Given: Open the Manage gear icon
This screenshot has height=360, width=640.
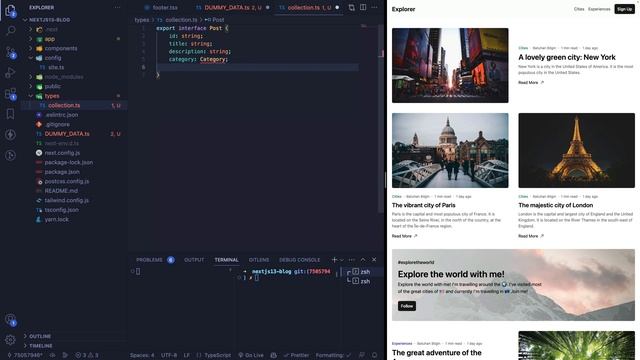Looking at the screenshot, I should (x=11, y=339).
